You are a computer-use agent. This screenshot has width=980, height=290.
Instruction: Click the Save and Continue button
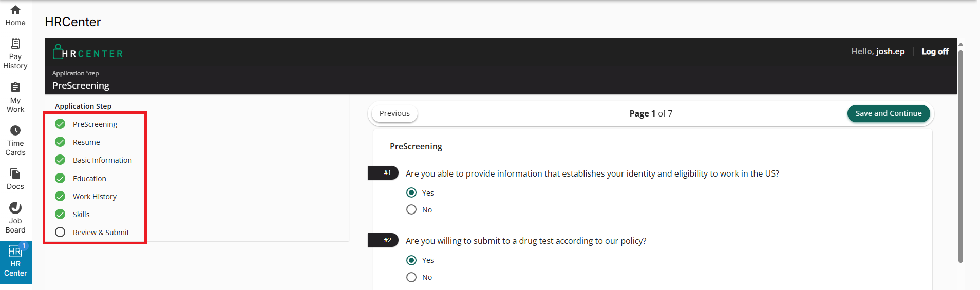click(888, 113)
